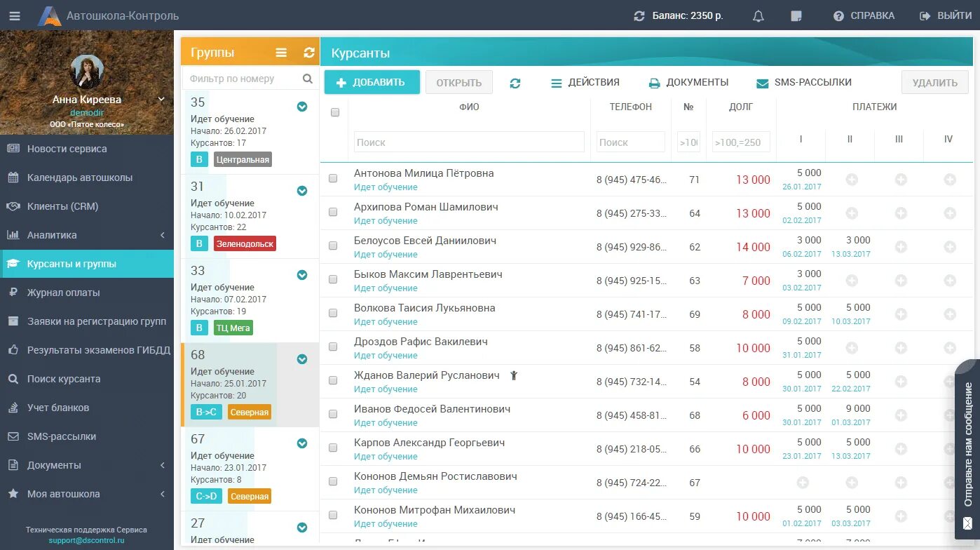Viewport: 980px width, 550px height.
Task: Click the ДОБАВИТЬ button
Action: point(372,82)
